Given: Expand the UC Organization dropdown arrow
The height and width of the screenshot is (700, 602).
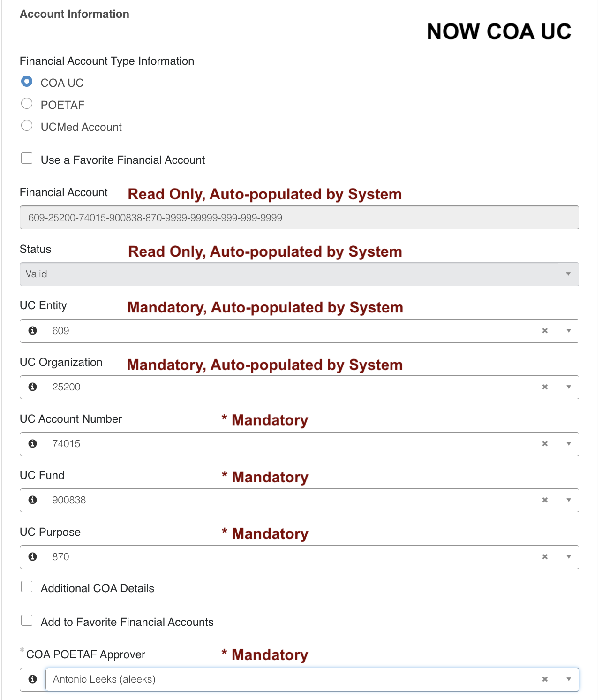Looking at the screenshot, I should tap(569, 387).
